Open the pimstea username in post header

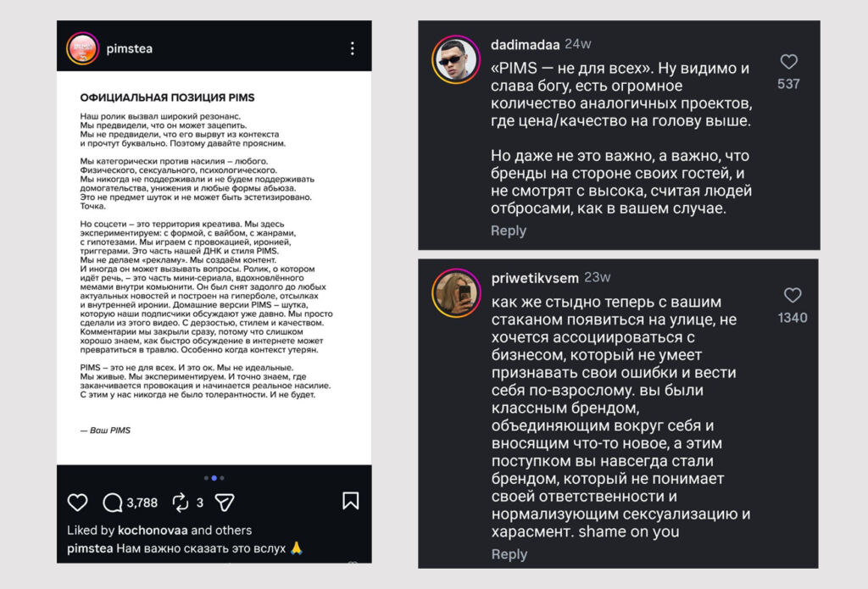(x=129, y=49)
